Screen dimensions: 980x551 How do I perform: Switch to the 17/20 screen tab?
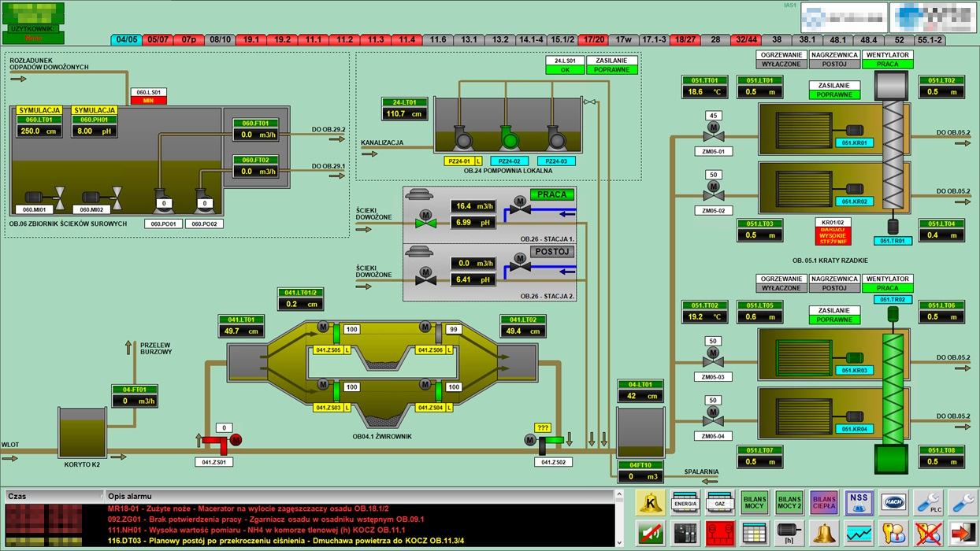[592, 39]
